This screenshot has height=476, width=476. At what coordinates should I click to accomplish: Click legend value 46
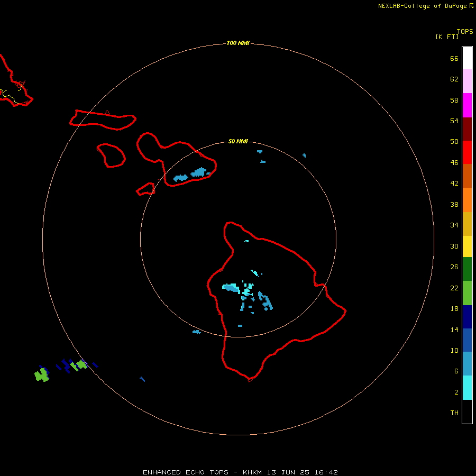[x=454, y=163]
